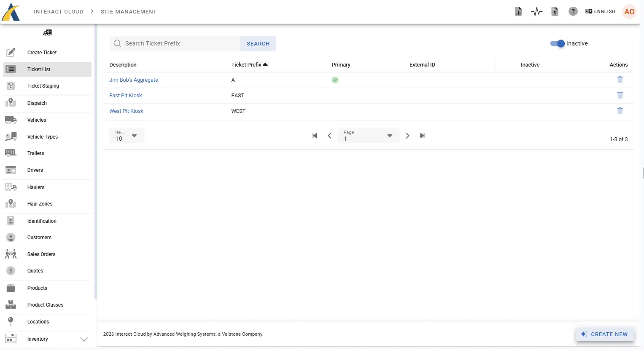
Task: Go to the last page of results
Action: point(422,136)
